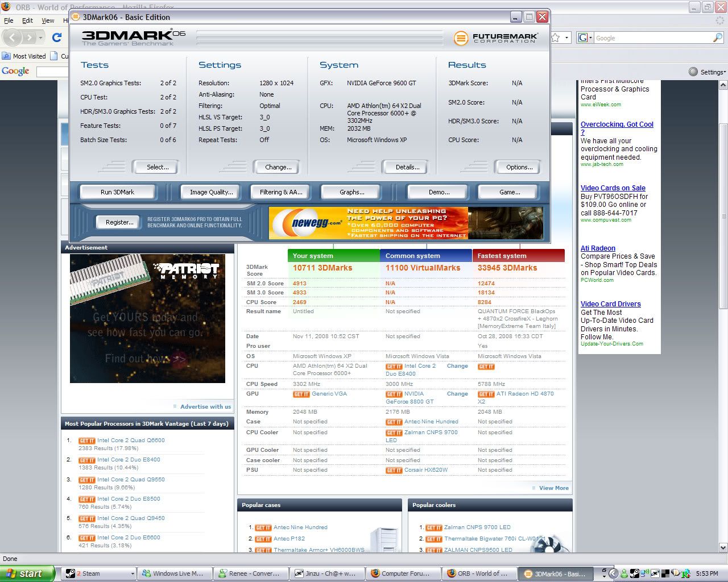Click the Demo... button

pos(439,192)
